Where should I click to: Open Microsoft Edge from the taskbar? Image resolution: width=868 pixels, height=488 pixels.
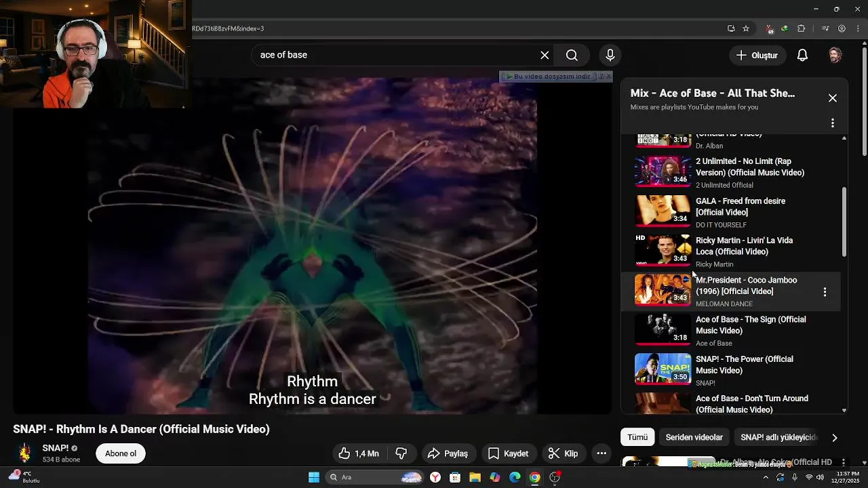[x=515, y=477]
